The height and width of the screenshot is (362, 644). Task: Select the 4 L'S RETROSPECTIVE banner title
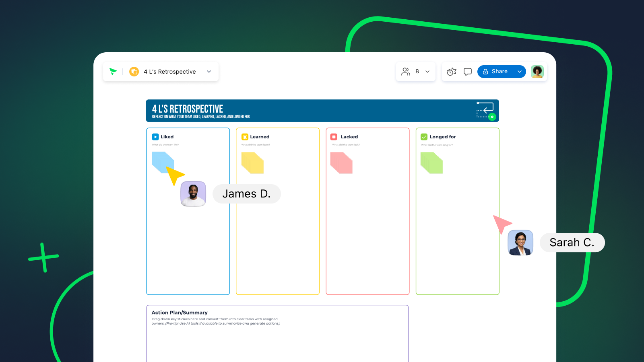[188, 109]
